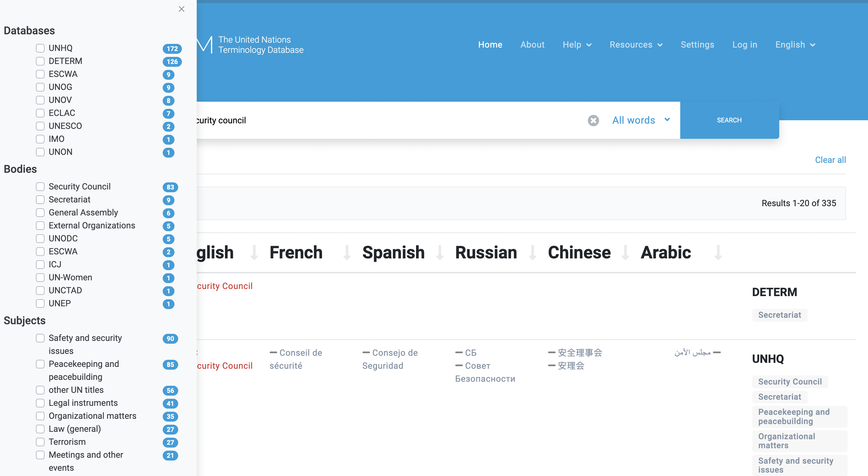The height and width of the screenshot is (476, 868).
Task: Toggle Meetings and other events filter
Action: point(40,455)
